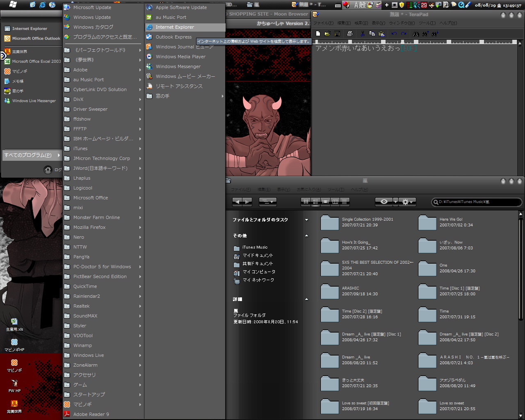Launch Microsoft Office Outlook from Start menu
The width and height of the screenshot is (525, 420).
point(32,39)
